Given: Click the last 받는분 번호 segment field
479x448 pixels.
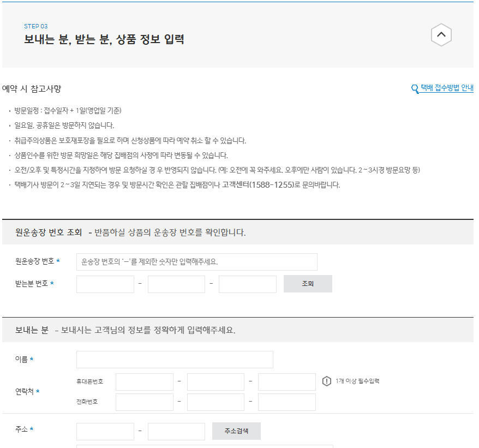Looking at the screenshot, I should point(247,284).
